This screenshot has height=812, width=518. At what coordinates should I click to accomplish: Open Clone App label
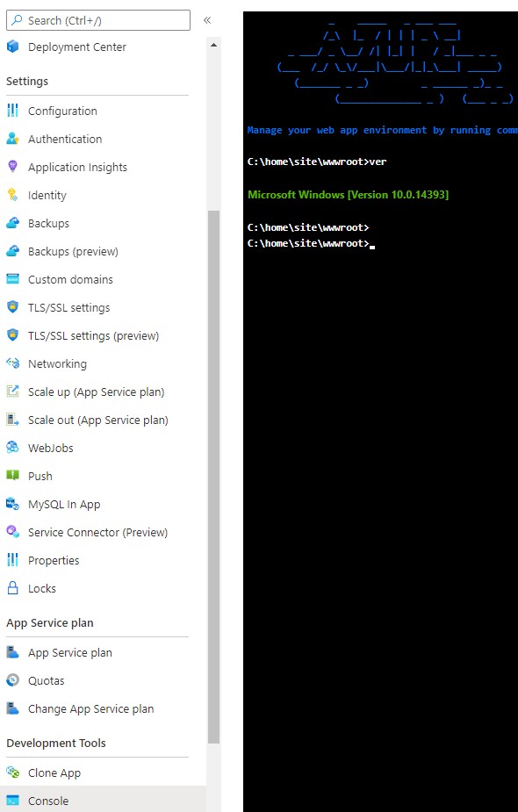[54, 773]
